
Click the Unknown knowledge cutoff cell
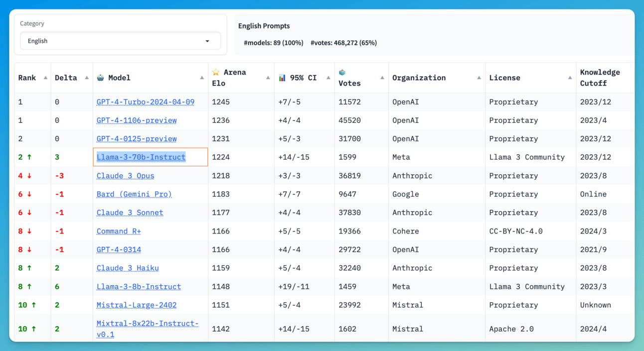[596, 305]
